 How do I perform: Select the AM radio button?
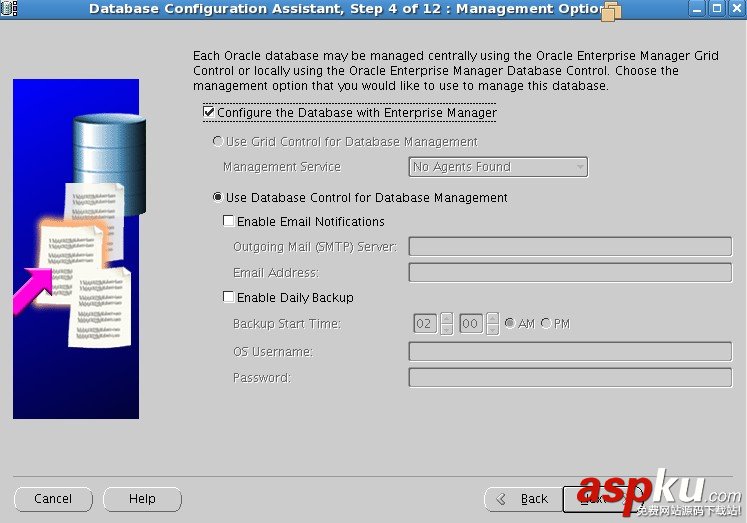click(510, 323)
